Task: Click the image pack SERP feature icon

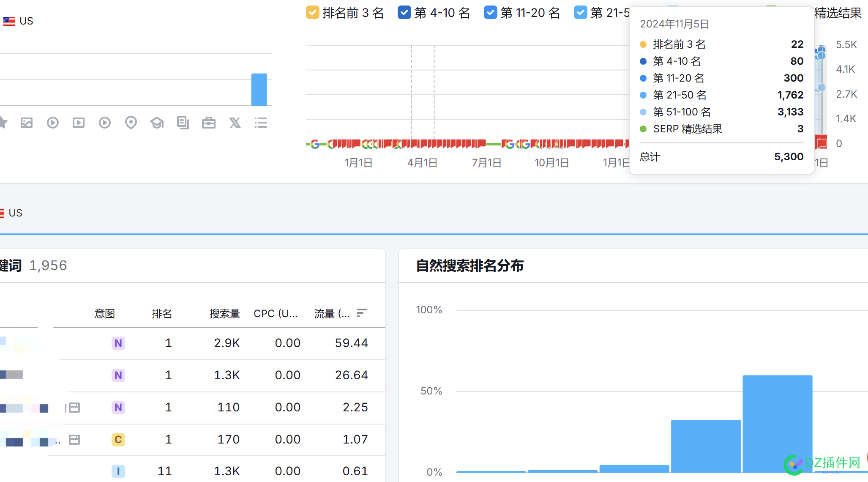Action: tap(27, 123)
